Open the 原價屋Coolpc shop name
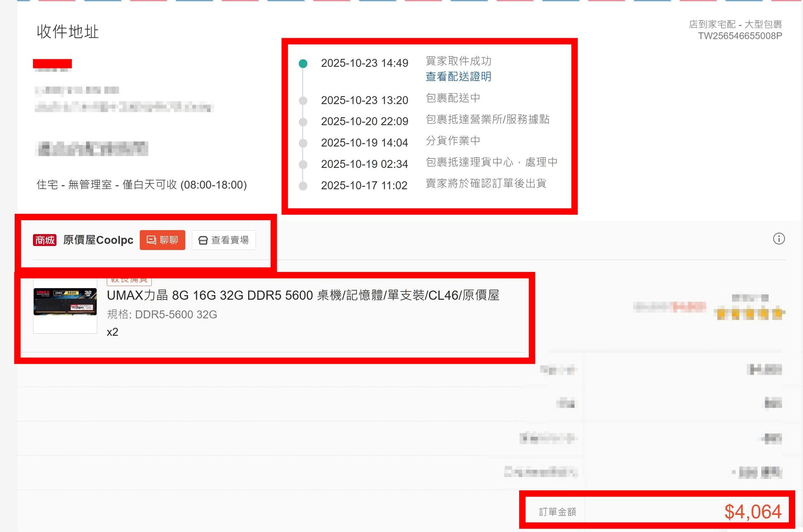This screenshot has width=803, height=532. [x=98, y=240]
